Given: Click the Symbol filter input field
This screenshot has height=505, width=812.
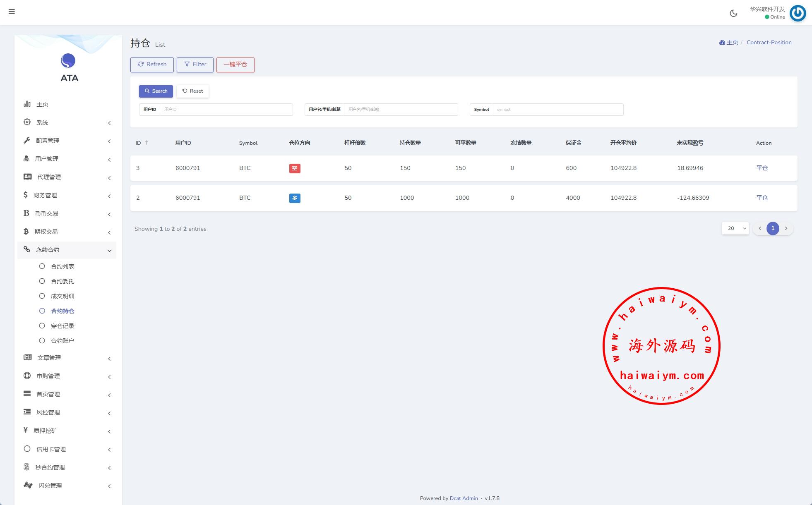Looking at the screenshot, I should click(557, 110).
